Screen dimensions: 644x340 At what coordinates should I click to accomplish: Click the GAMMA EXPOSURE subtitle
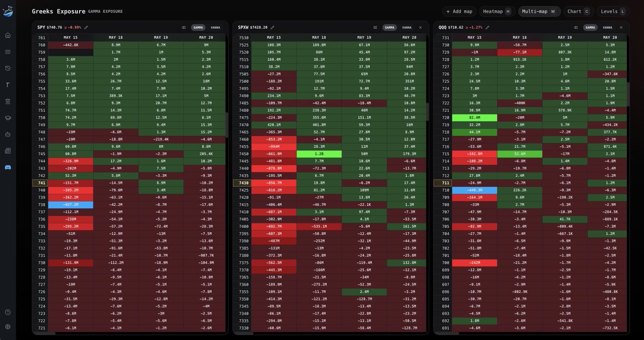pyautogui.click(x=105, y=11)
